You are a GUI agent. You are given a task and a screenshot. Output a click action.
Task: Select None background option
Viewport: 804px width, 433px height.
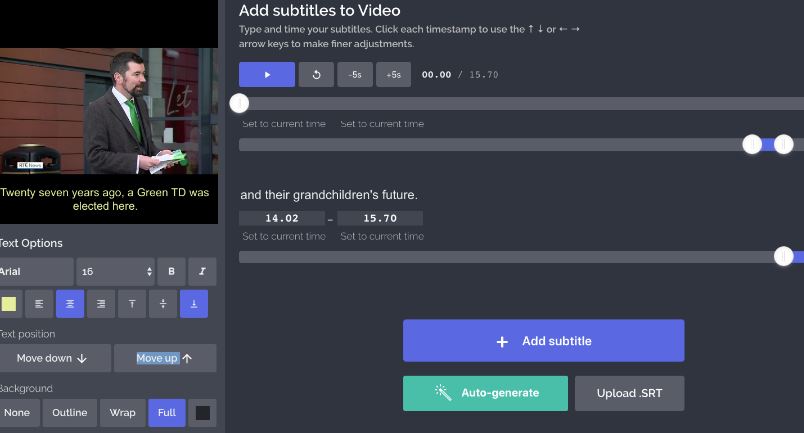click(x=19, y=412)
